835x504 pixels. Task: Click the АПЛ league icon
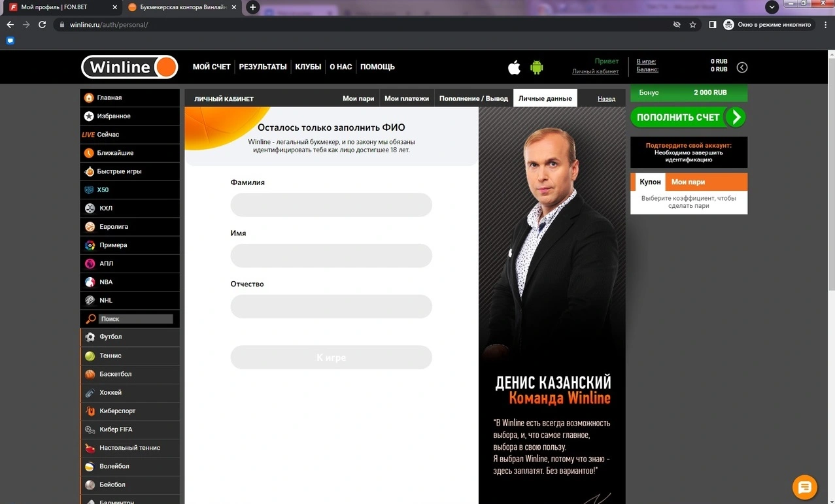coord(90,263)
